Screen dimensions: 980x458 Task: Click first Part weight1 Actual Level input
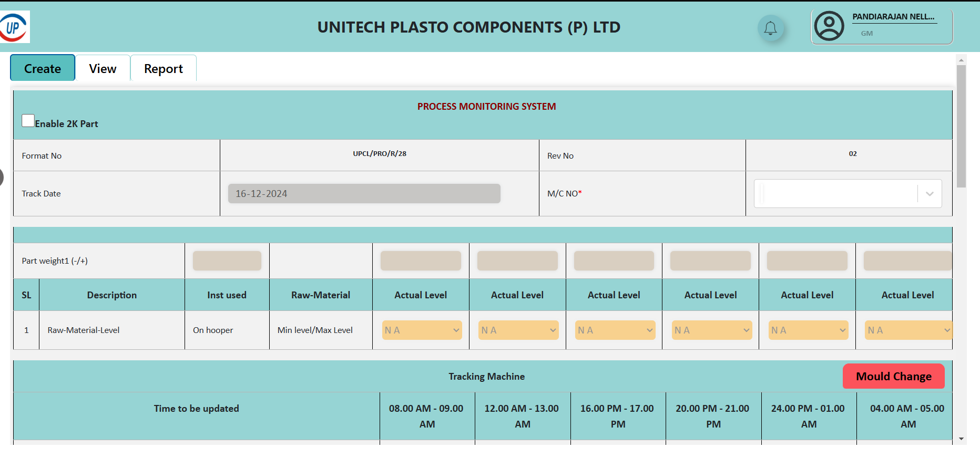(421, 261)
